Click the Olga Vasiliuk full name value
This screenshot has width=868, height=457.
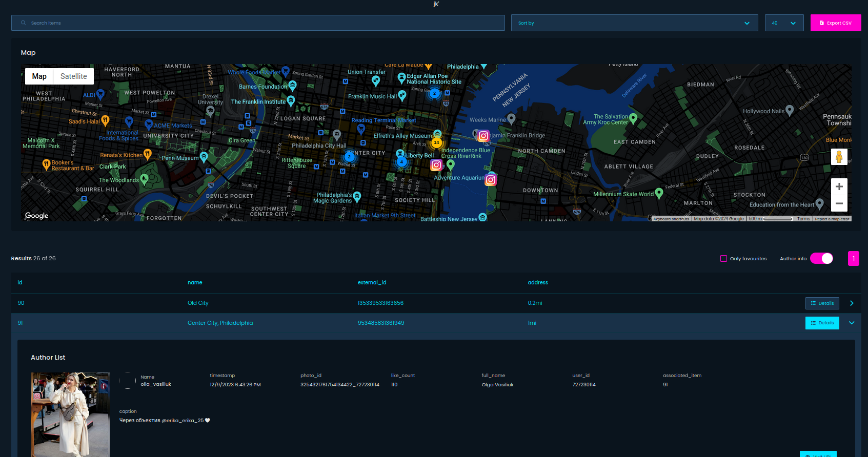[497, 385]
